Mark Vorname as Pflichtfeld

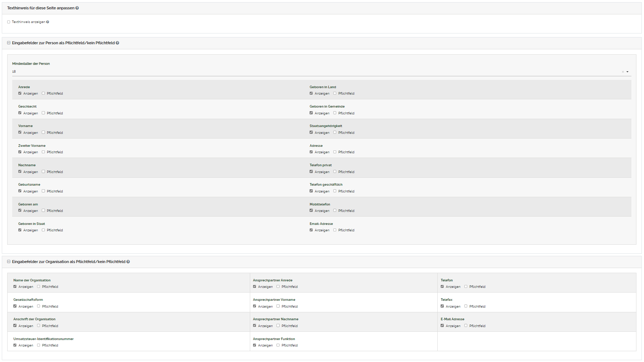[43, 132]
